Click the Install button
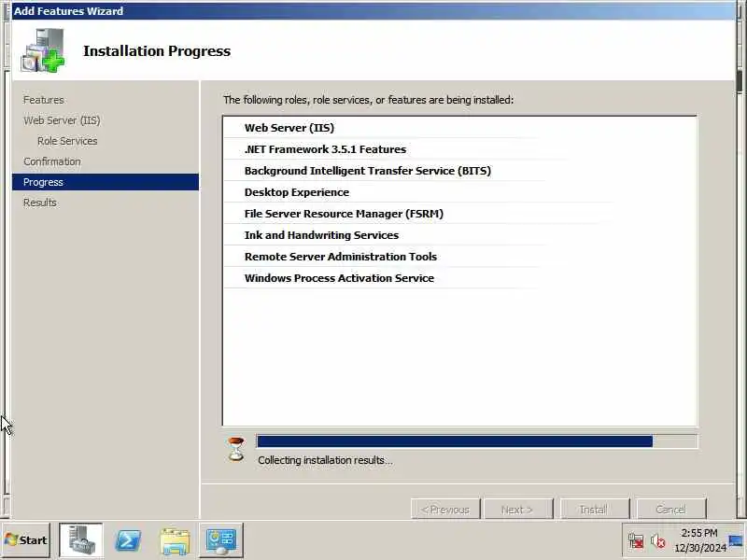 click(x=595, y=510)
